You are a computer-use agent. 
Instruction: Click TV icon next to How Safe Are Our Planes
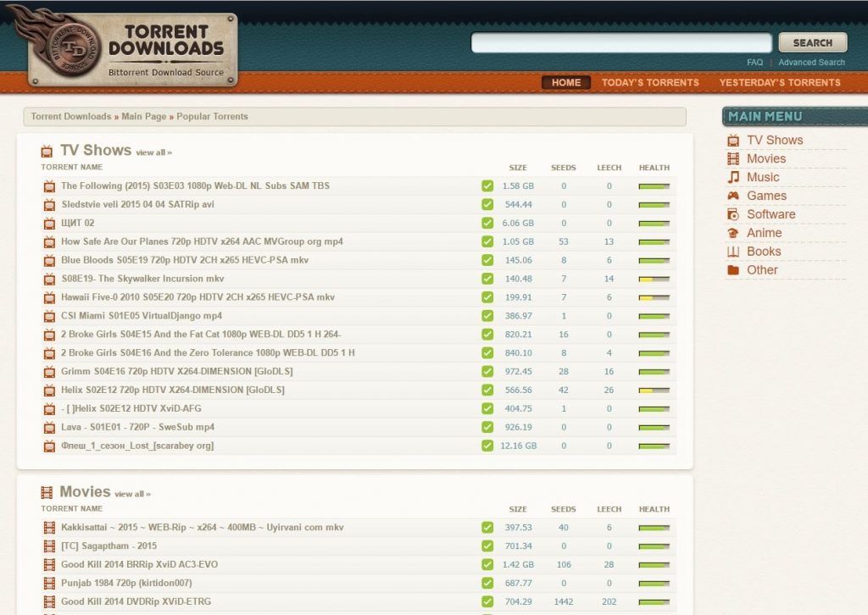pos(49,242)
